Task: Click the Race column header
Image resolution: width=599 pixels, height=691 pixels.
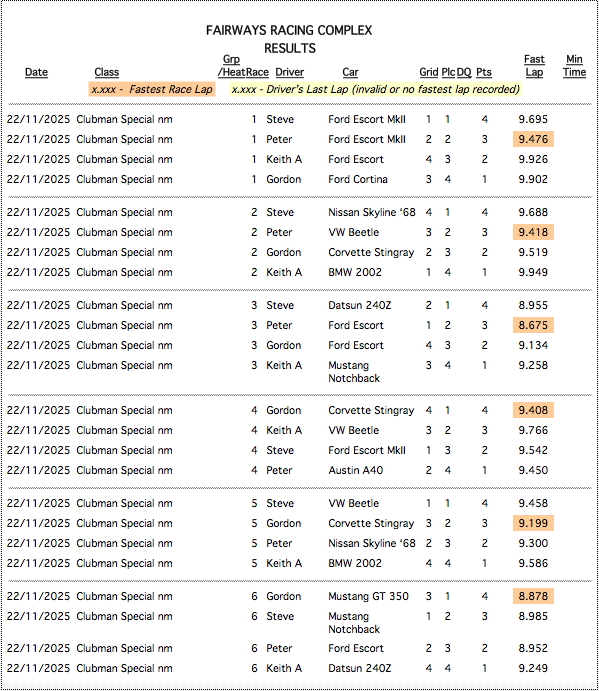Action: (x=257, y=72)
